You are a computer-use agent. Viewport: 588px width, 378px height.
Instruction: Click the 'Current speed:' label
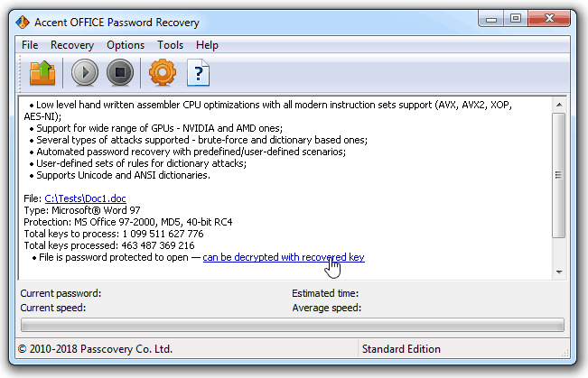point(53,308)
